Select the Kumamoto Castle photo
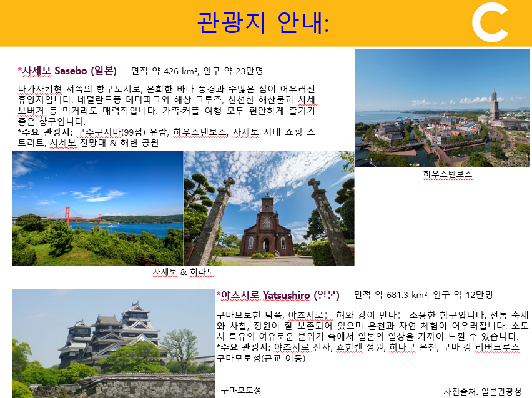 point(112,344)
